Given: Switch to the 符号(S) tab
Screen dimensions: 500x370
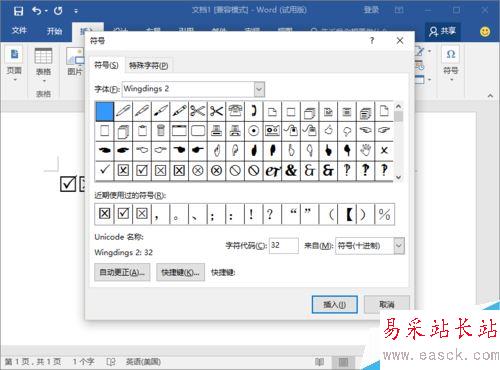Looking at the screenshot, I should tap(106, 65).
